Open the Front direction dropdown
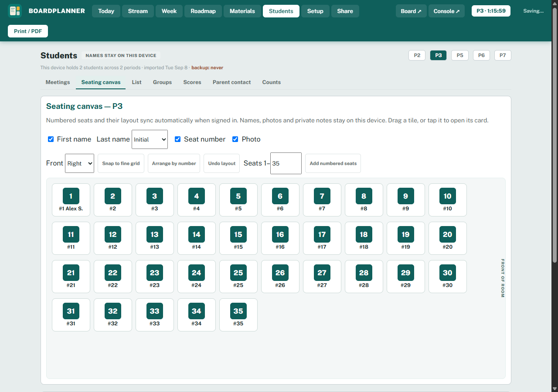 click(79, 163)
